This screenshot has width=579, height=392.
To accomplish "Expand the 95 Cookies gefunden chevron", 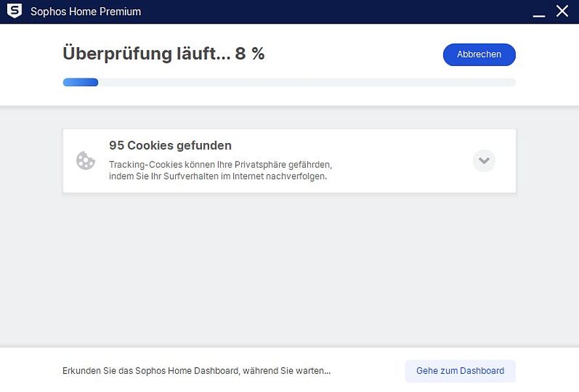I will pos(484,161).
